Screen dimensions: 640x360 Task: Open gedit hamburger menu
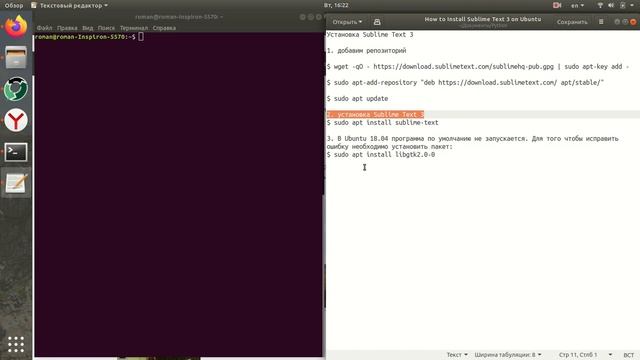click(x=601, y=22)
